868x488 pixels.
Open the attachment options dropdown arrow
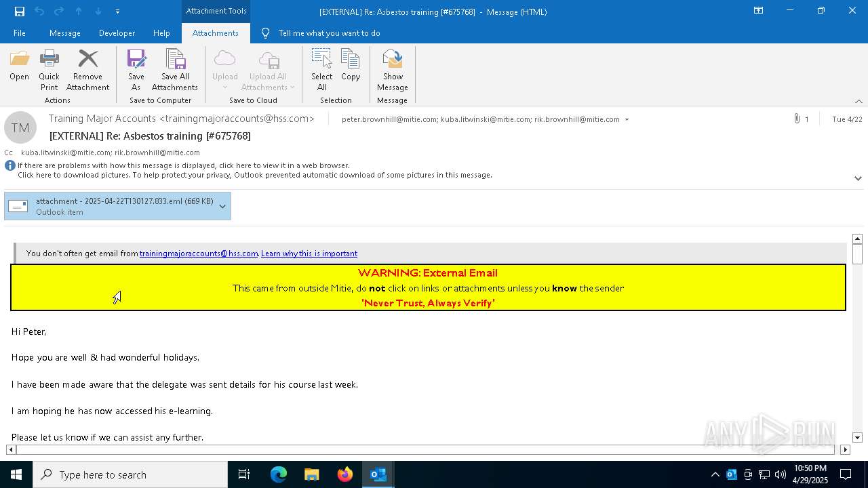pyautogui.click(x=222, y=206)
